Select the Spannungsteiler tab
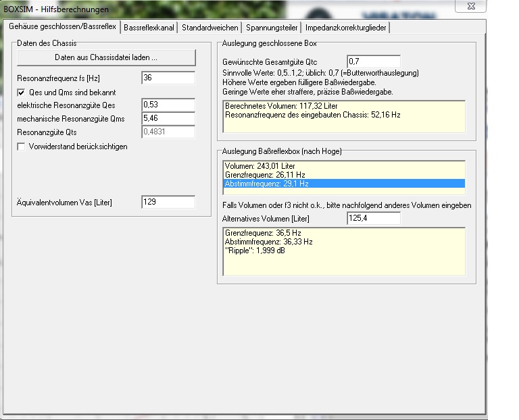Image resolution: width=519 pixels, height=420 pixels. [272, 28]
